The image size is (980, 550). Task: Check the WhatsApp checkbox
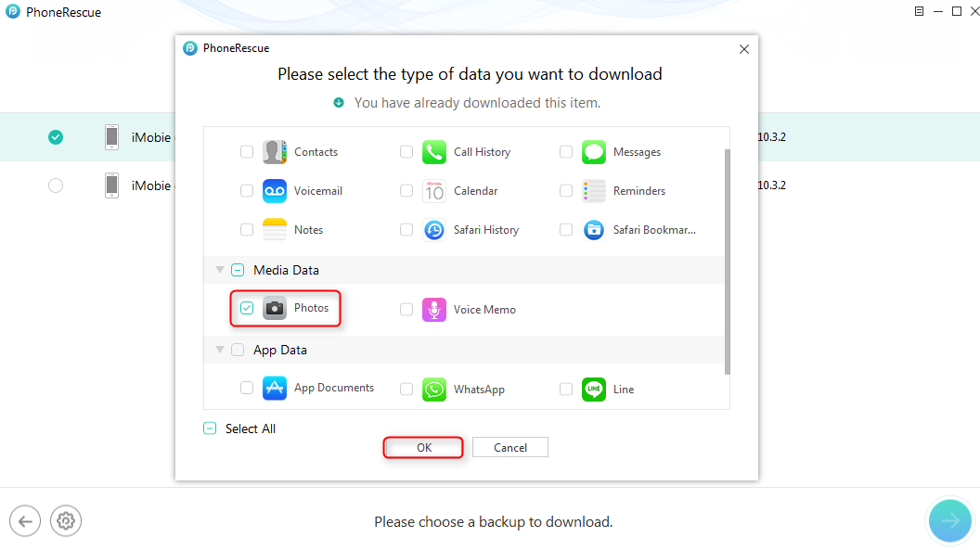pyautogui.click(x=406, y=389)
